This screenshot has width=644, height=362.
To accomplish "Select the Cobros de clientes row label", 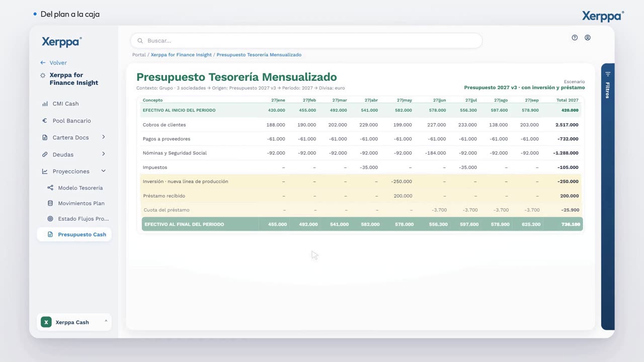I will (x=164, y=125).
